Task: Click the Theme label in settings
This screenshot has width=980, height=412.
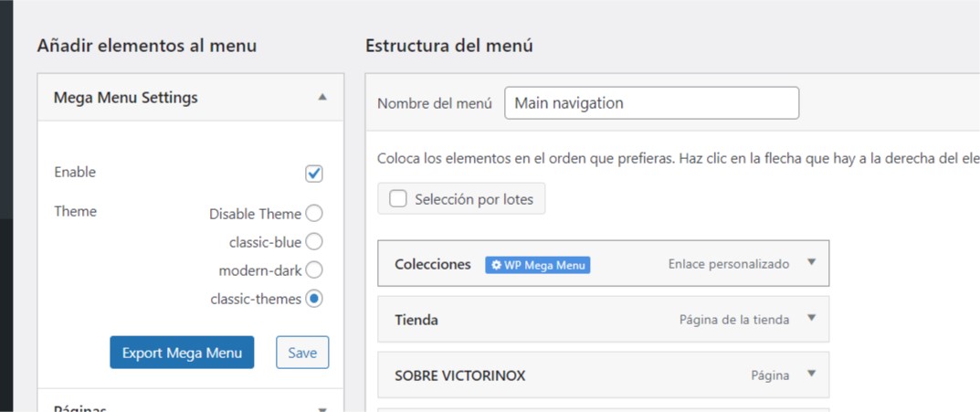Action: point(76,211)
